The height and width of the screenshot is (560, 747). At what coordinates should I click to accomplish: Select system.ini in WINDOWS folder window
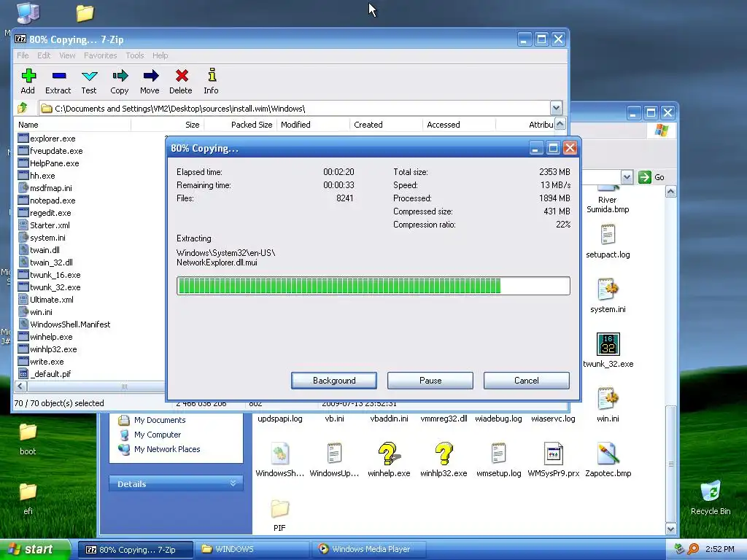tap(608, 296)
